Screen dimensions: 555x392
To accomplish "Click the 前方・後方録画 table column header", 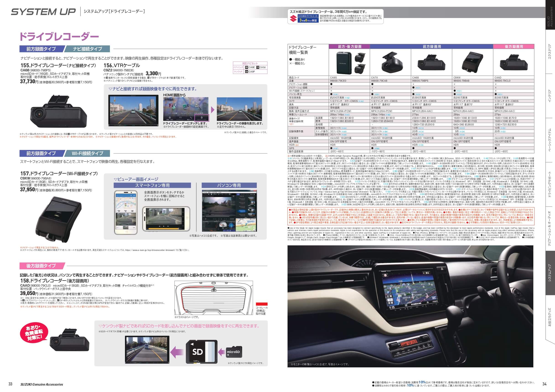I will pos(349,46).
